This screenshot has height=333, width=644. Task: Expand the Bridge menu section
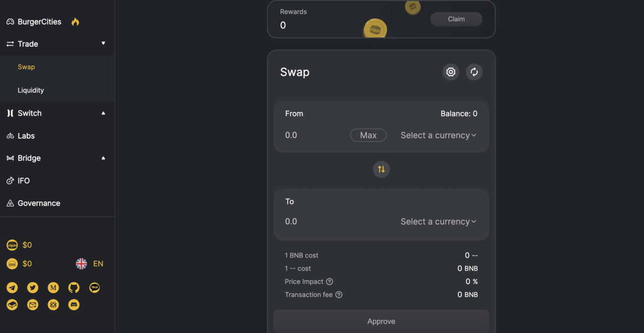tap(57, 158)
